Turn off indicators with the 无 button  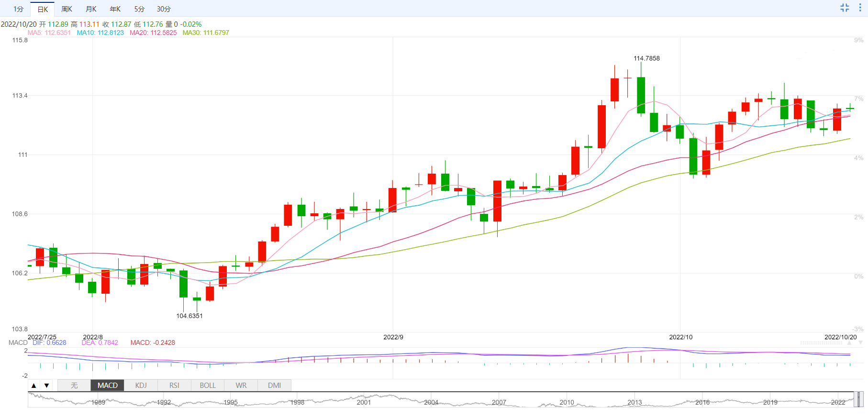(74, 386)
